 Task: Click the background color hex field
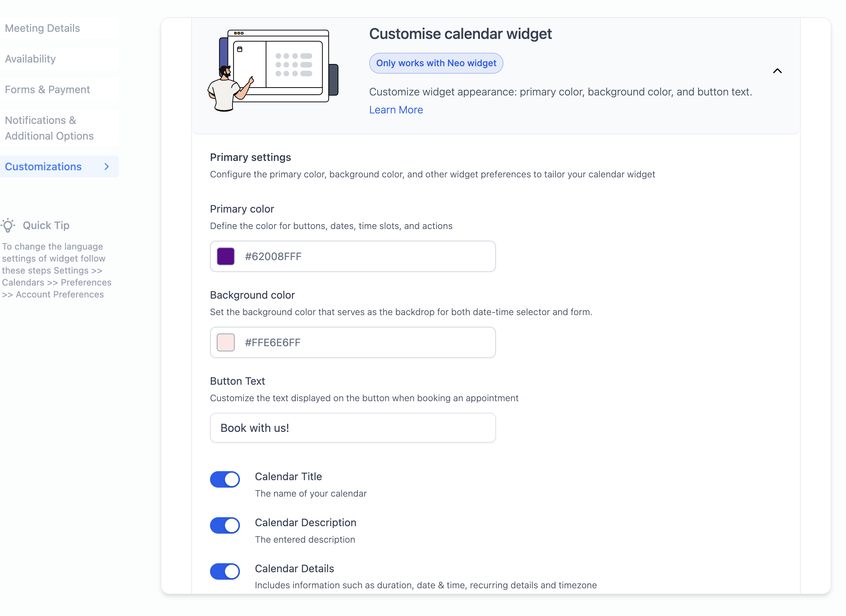[353, 342]
